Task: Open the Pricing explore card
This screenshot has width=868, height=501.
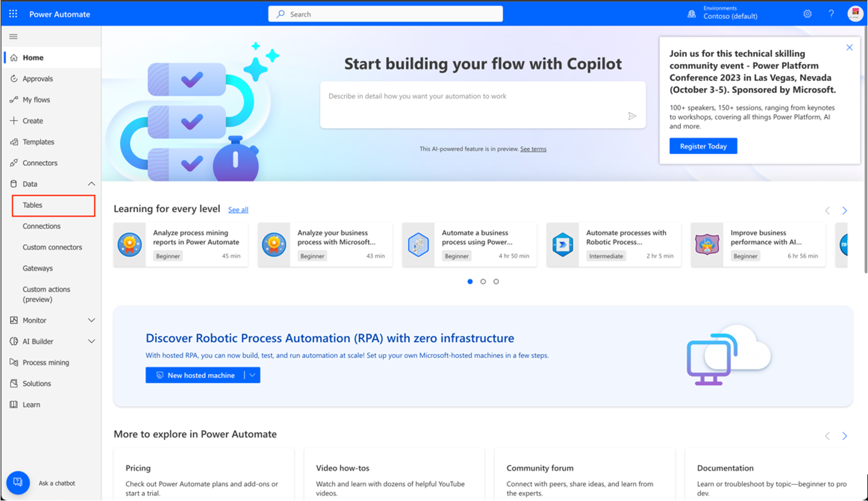Action: pos(204,475)
